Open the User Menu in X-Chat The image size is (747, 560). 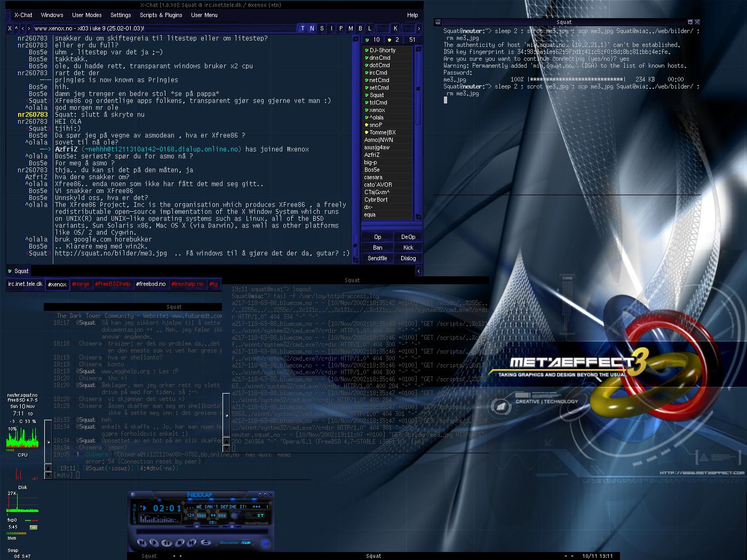click(x=204, y=15)
